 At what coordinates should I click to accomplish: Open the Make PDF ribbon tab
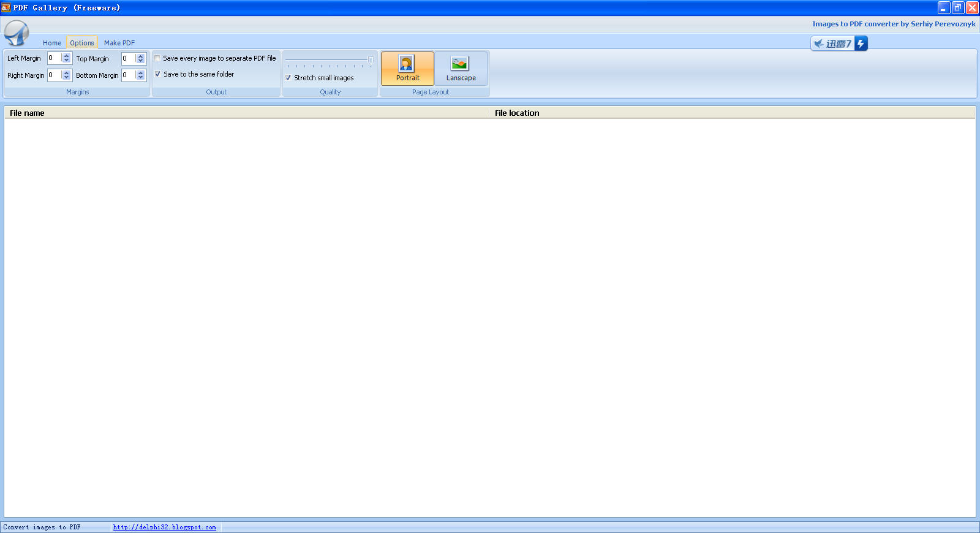119,43
